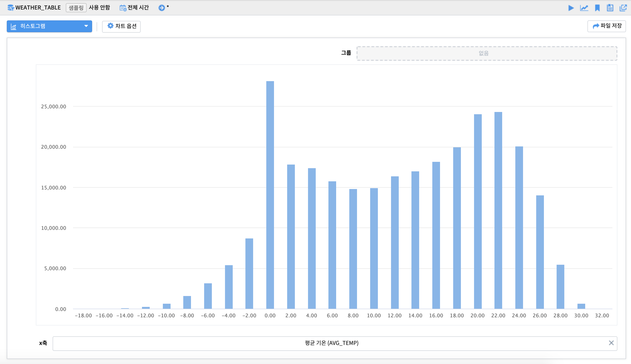Click the gear icon in 차트 옵션

(x=110, y=26)
